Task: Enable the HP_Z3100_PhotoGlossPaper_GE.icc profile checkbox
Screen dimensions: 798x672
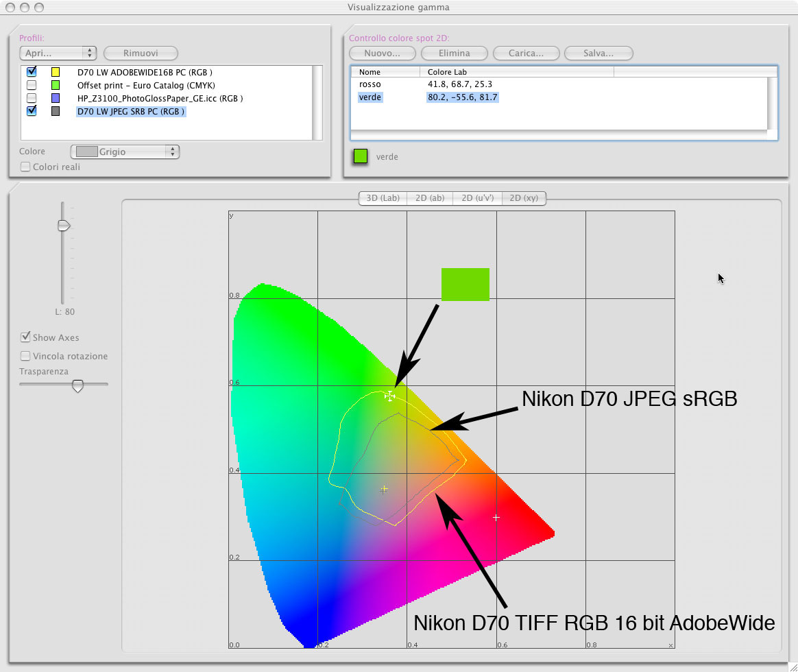Action: click(32, 98)
